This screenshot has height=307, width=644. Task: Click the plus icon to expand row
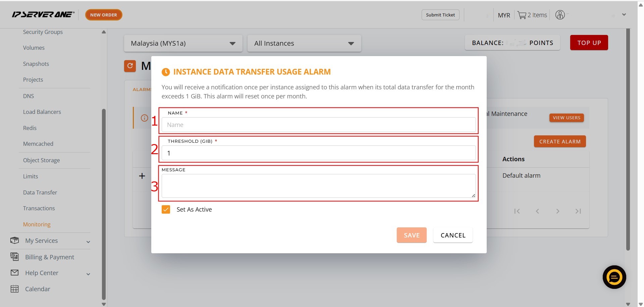[142, 176]
